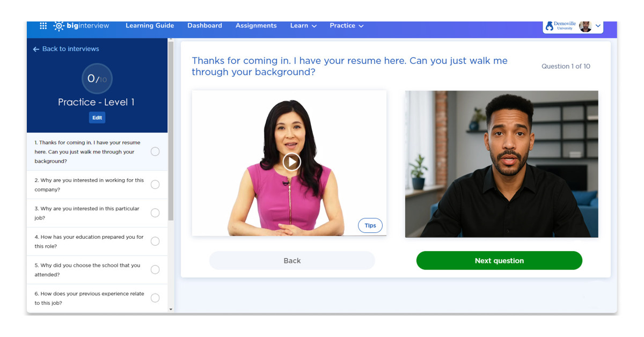Open the Tips popup on the video
Screen dimensions: 644x337
tap(370, 225)
